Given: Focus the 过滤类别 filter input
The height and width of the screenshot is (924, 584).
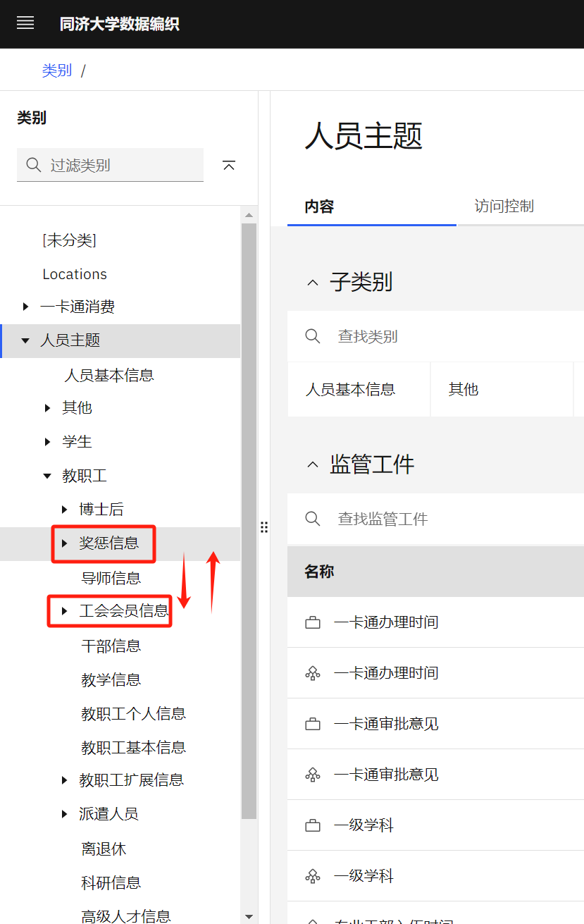Looking at the screenshot, I should (120, 166).
